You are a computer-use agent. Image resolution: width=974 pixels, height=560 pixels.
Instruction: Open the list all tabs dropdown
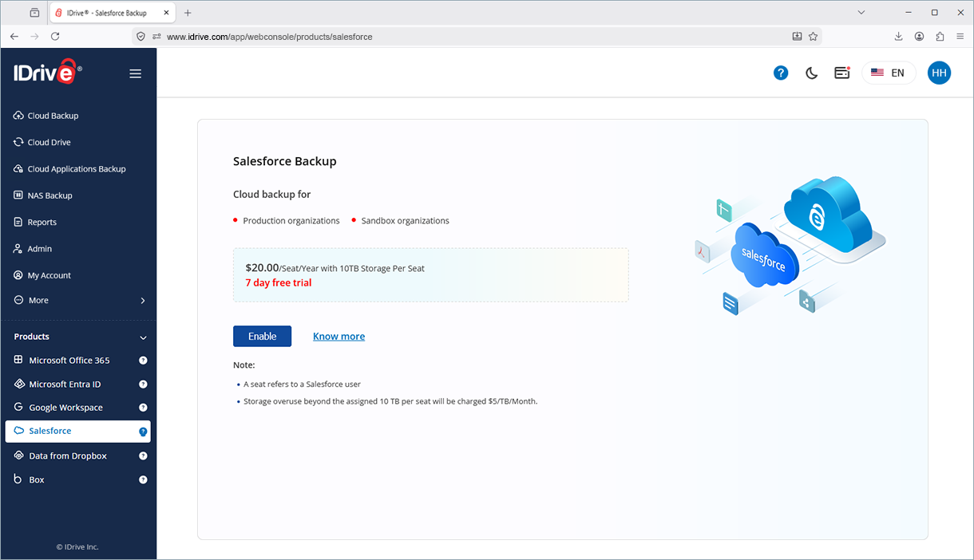click(861, 14)
